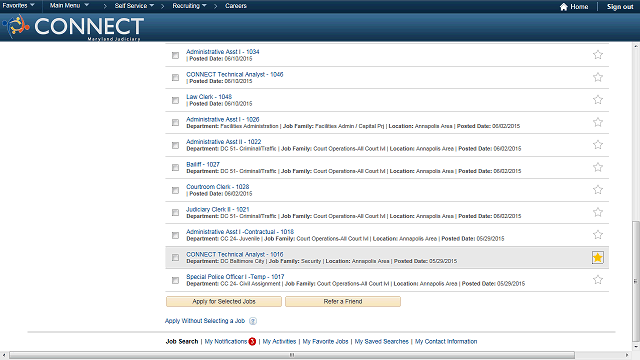Click the red notifications count badge
640x360 pixels.
click(252, 342)
